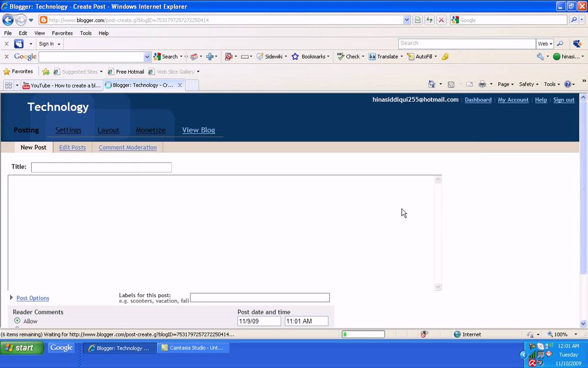Image resolution: width=588 pixels, height=368 pixels.
Task: Open the Safety menu dropdown
Action: [528, 84]
